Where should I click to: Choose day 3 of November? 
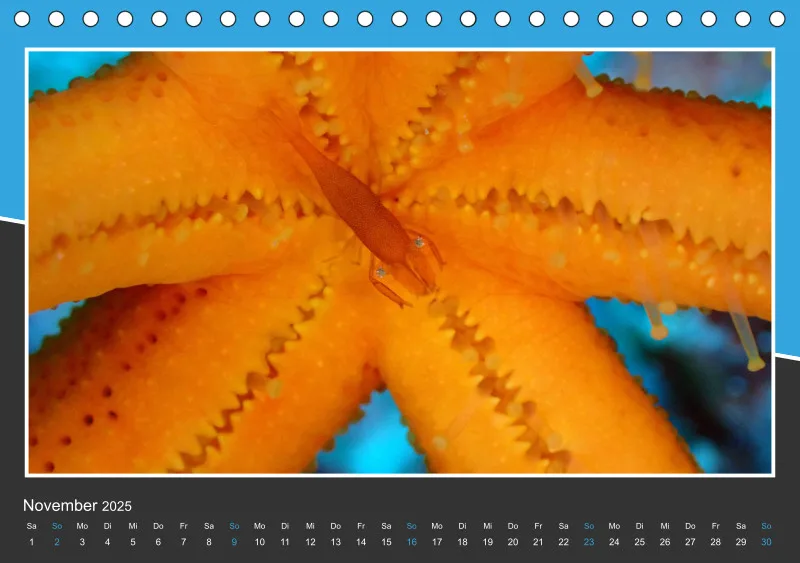82,542
